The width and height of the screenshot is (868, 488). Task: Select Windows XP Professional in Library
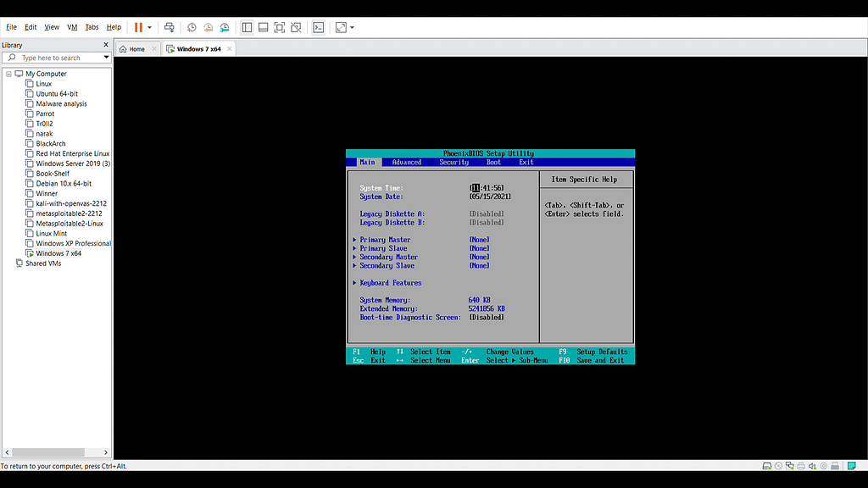coord(74,243)
